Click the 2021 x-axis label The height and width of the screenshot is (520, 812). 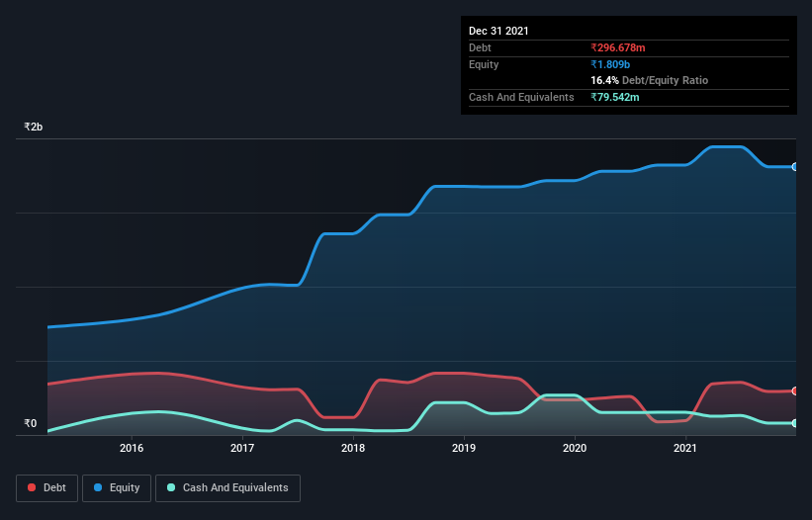coord(685,448)
